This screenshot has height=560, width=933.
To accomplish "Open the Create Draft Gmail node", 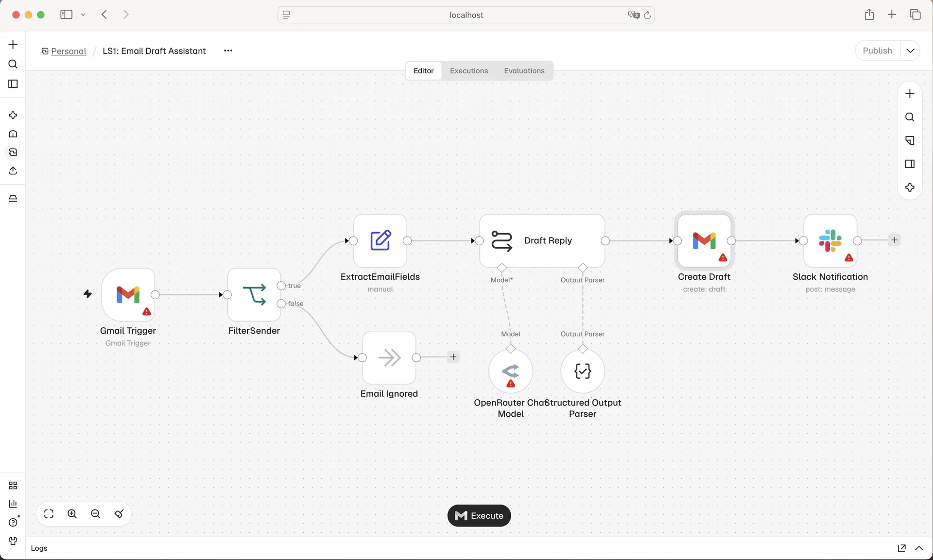I will (704, 240).
